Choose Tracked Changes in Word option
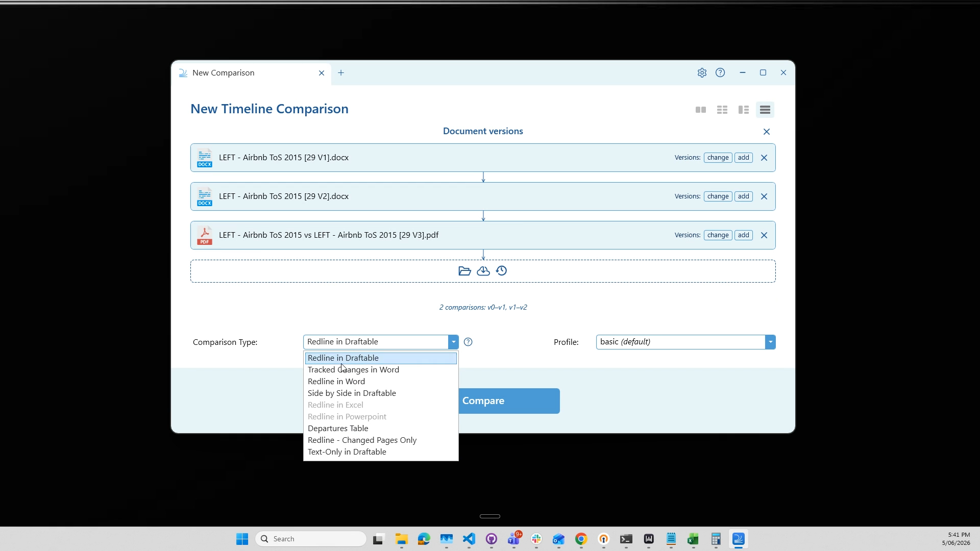Viewport: 980px width, 551px height. [381, 370]
